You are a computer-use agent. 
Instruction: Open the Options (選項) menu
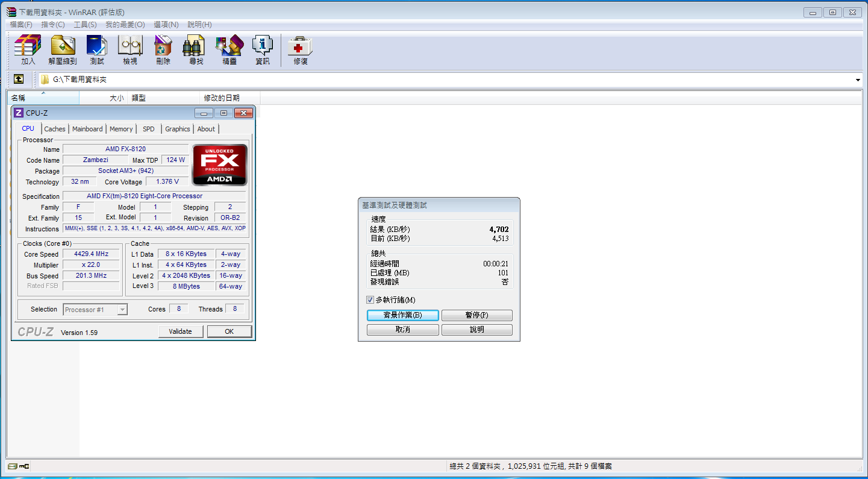(166, 25)
